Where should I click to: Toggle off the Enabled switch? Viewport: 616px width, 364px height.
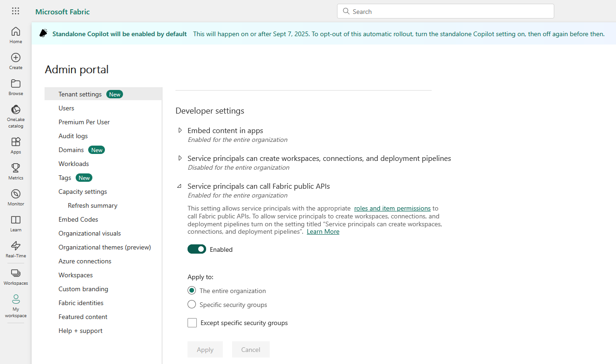pos(197,249)
